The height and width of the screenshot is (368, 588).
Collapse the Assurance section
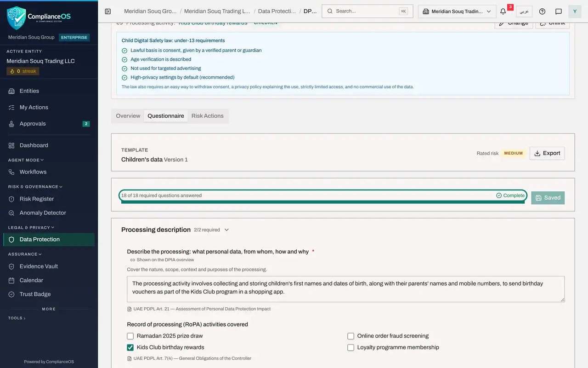pos(25,254)
